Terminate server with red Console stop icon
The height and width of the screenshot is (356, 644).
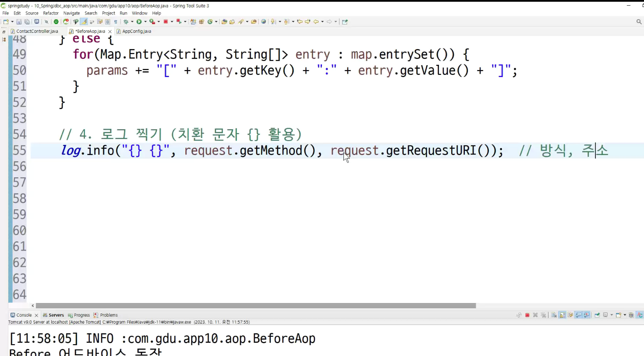527,315
